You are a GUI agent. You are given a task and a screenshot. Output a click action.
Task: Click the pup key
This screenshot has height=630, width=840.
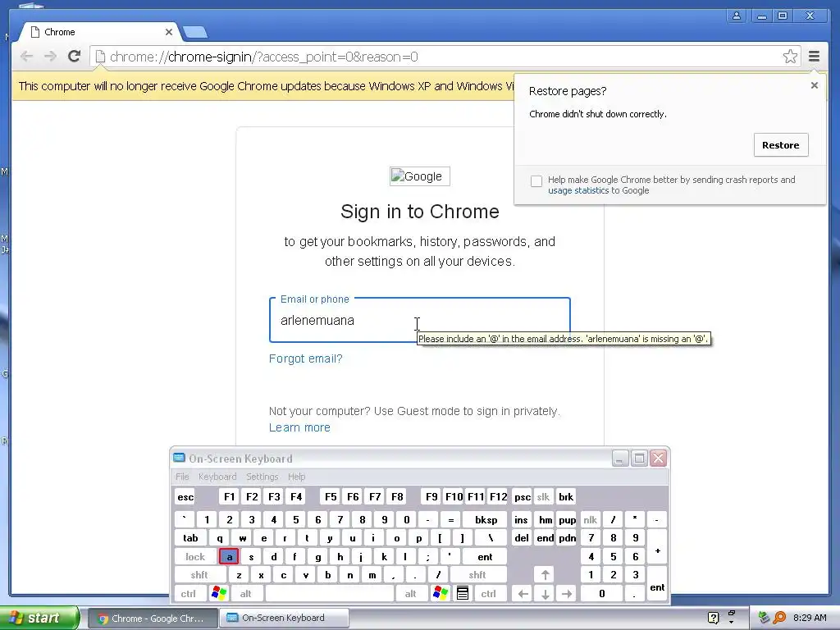[568, 519]
